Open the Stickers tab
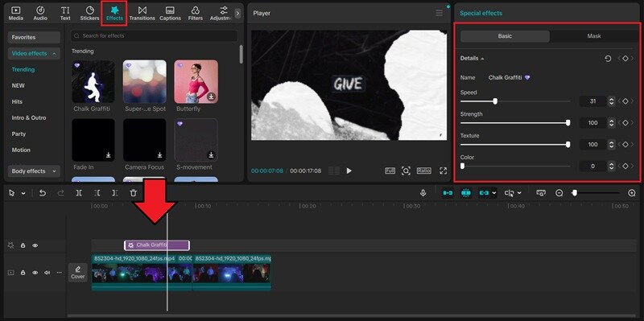 click(89, 13)
